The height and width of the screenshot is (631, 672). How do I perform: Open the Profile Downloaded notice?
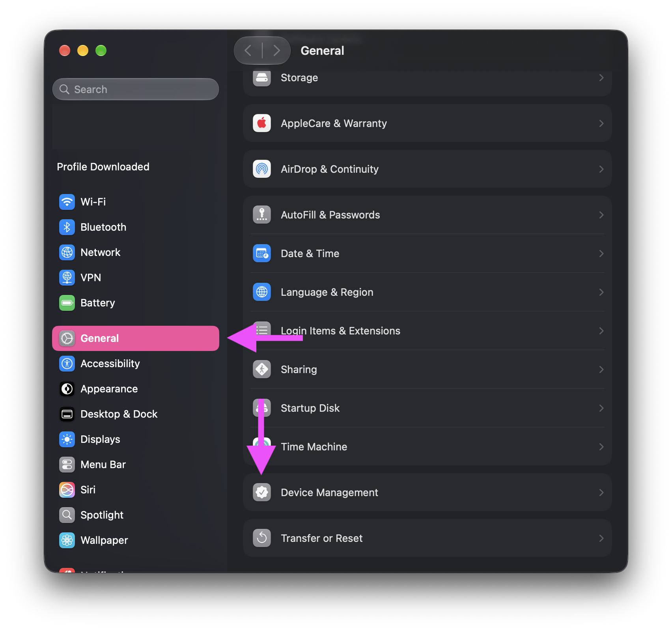pyautogui.click(x=103, y=167)
